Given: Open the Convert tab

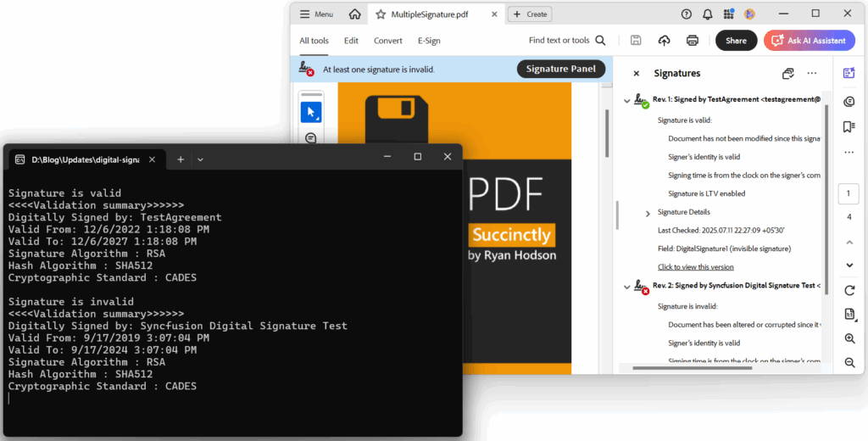Looking at the screenshot, I should [388, 41].
